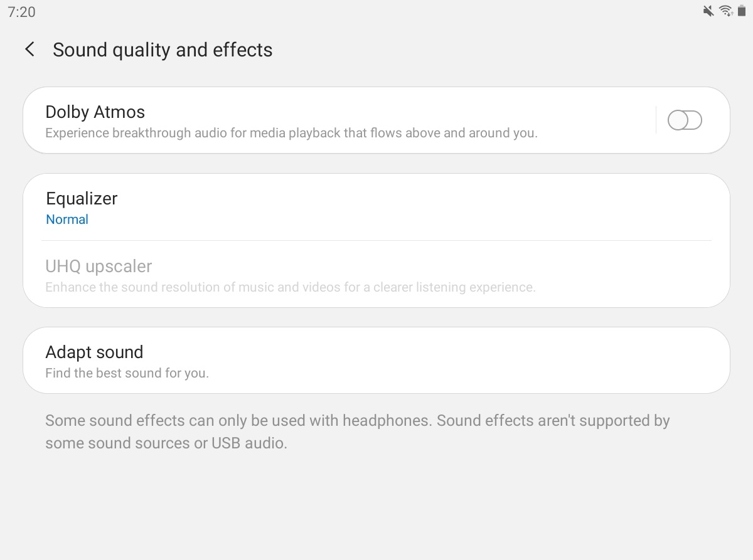Tap the blue Normal equalizer preset value
This screenshot has width=753, height=560.
click(x=67, y=219)
